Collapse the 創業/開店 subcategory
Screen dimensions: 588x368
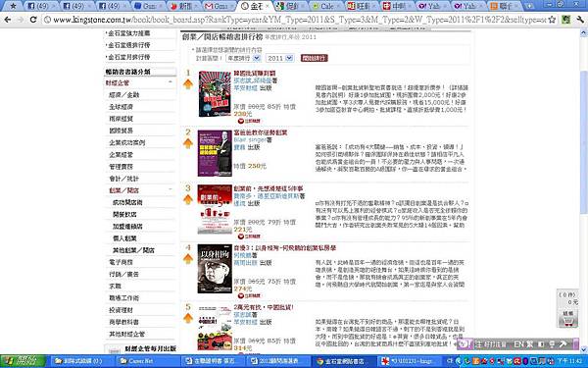[171, 190]
